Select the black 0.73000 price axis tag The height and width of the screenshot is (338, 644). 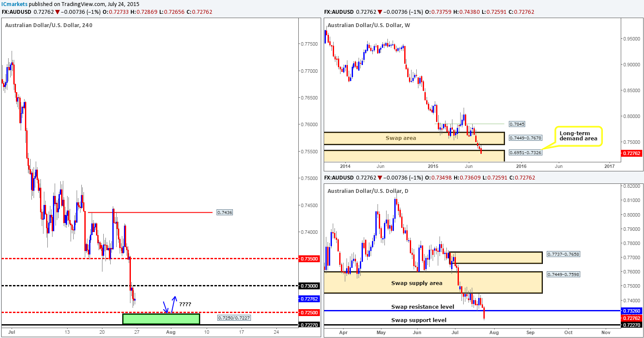pos(310,285)
